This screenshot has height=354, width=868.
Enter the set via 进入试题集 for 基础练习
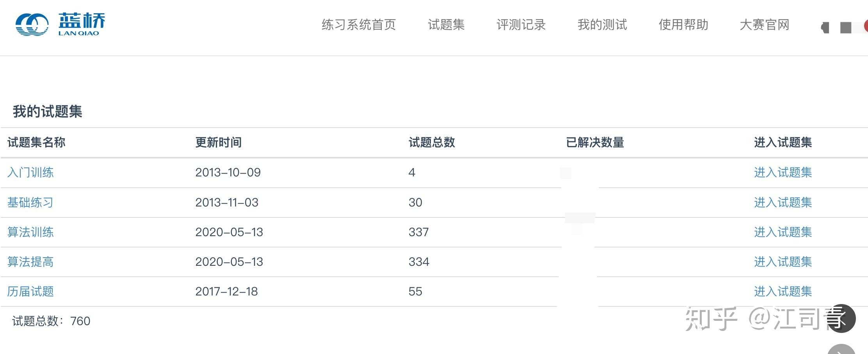coord(783,203)
